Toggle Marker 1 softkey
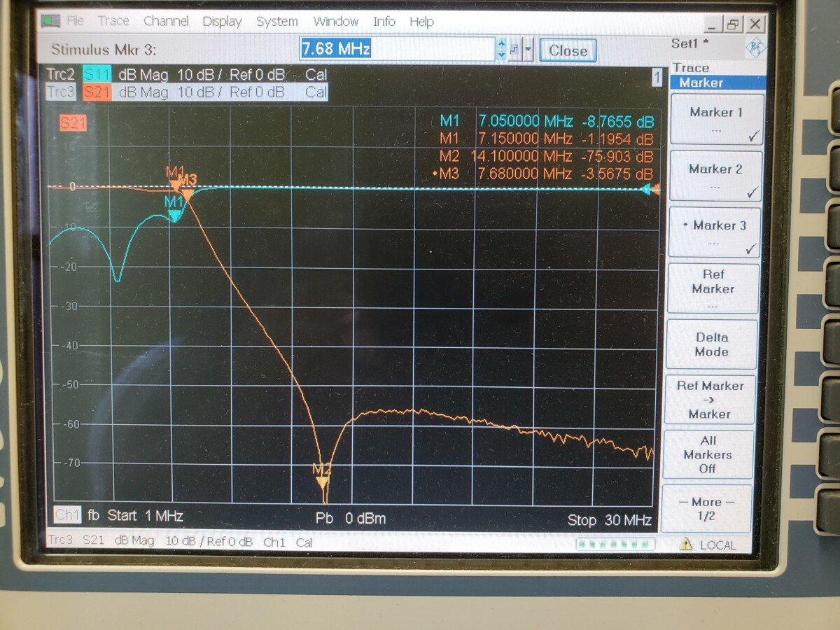 715,120
